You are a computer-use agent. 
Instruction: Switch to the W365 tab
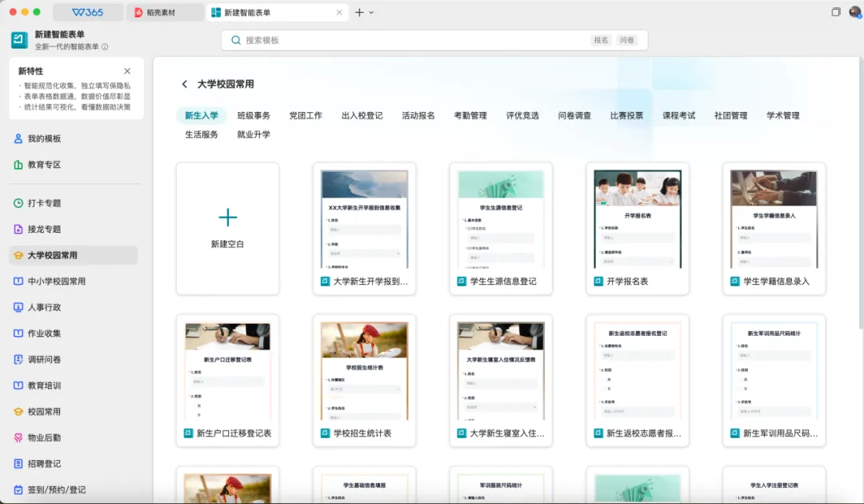coord(88,12)
